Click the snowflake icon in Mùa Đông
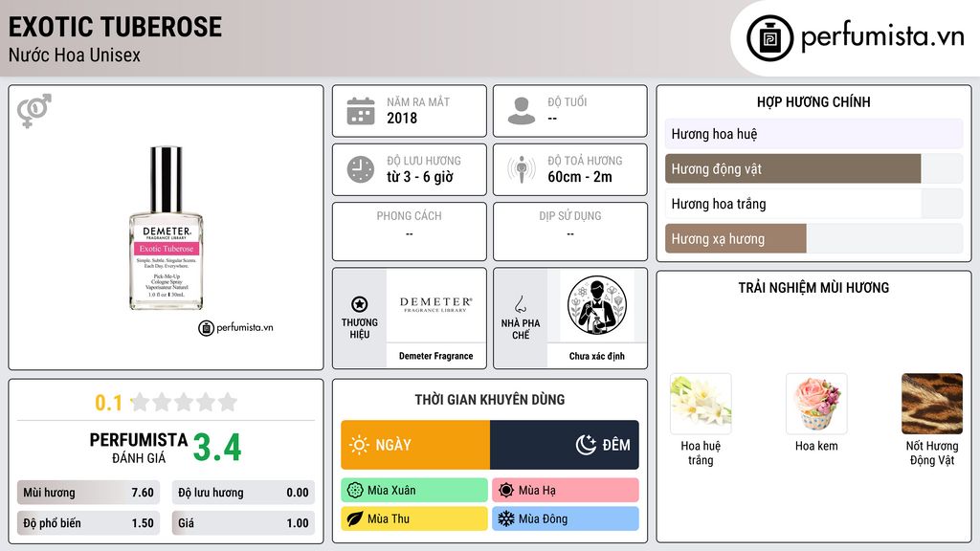Image resolution: width=980 pixels, height=551 pixels. pos(506,518)
